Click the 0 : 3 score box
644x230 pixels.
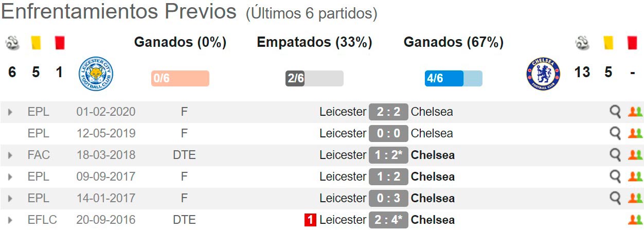pos(388,198)
